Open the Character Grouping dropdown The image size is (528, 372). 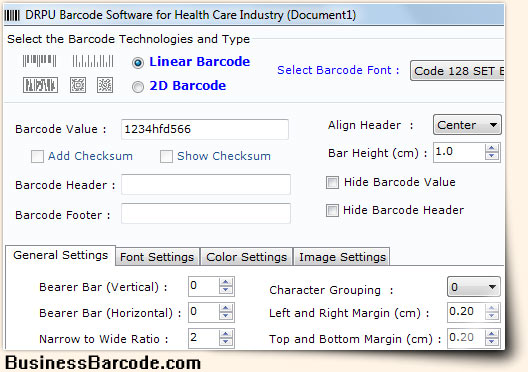click(x=474, y=287)
